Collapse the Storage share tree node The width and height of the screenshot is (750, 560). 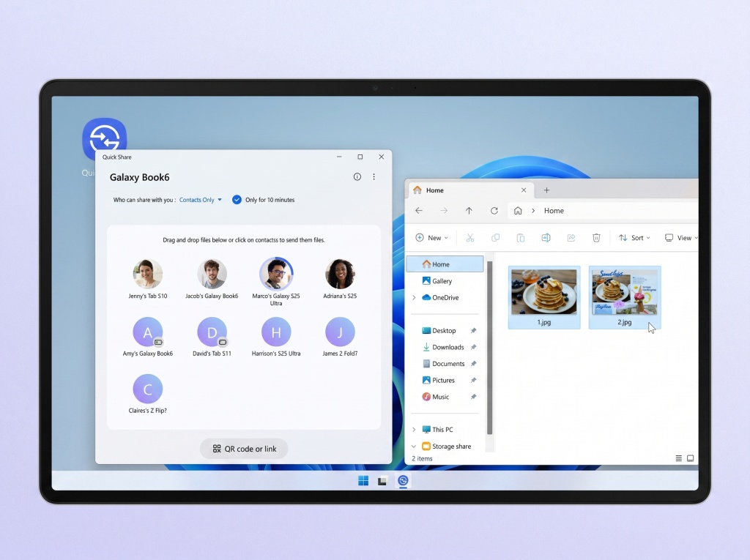click(x=414, y=447)
